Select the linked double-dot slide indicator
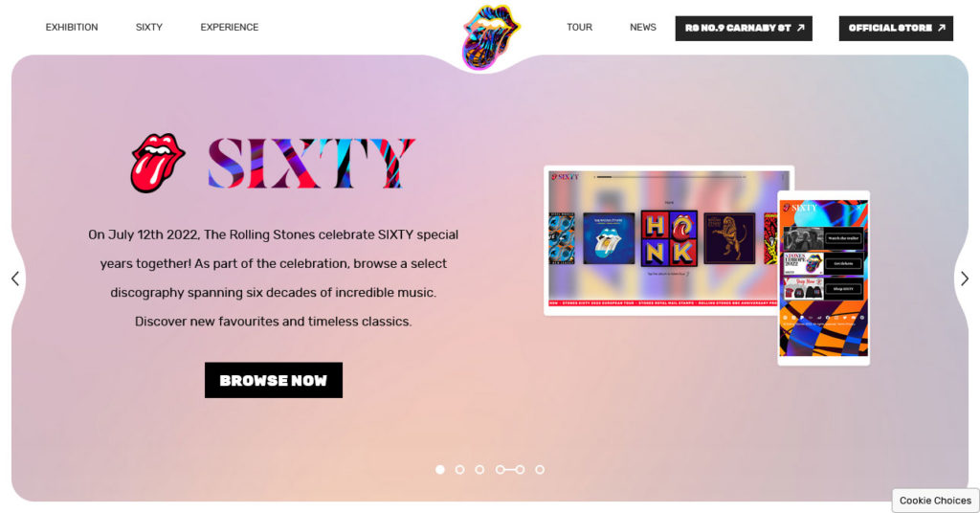The image size is (980, 513). tap(510, 469)
